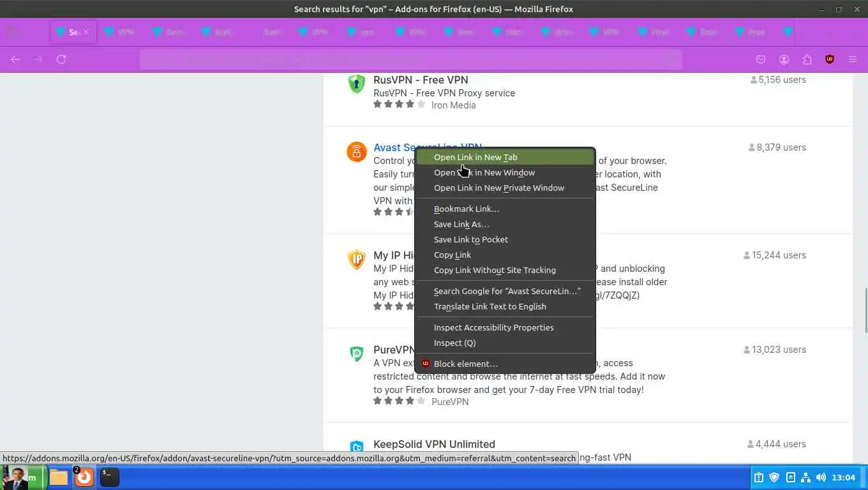Click the forward navigation arrow
The image size is (868, 490).
click(x=38, y=59)
